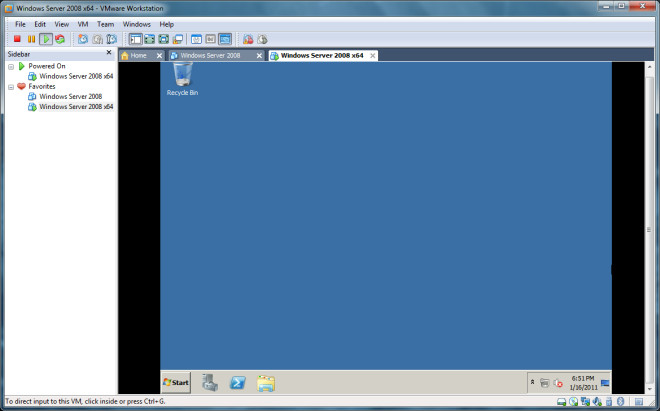Click the network adapter status bar icon
The height and width of the screenshot is (411, 660).
tap(585, 402)
